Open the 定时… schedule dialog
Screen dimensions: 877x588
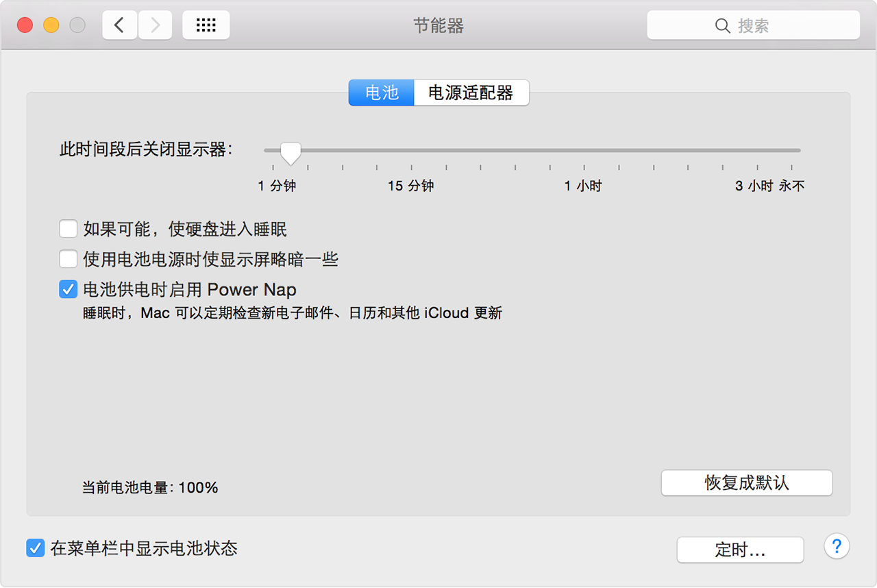[740, 550]
